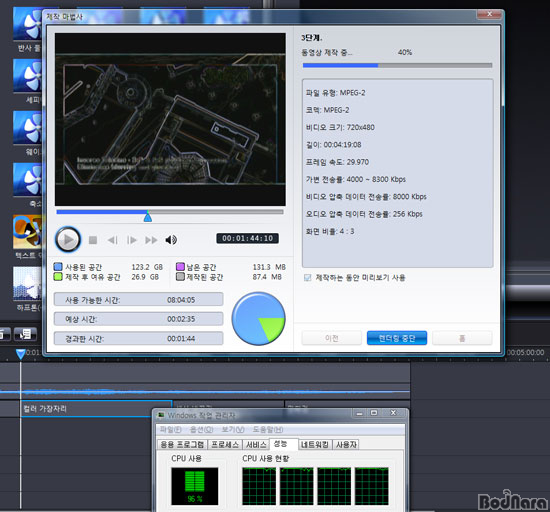Click the 이전 (previous) button
The height and width of the screenshot is (512, 550).
pyautogui.click(x=331, y=338)
